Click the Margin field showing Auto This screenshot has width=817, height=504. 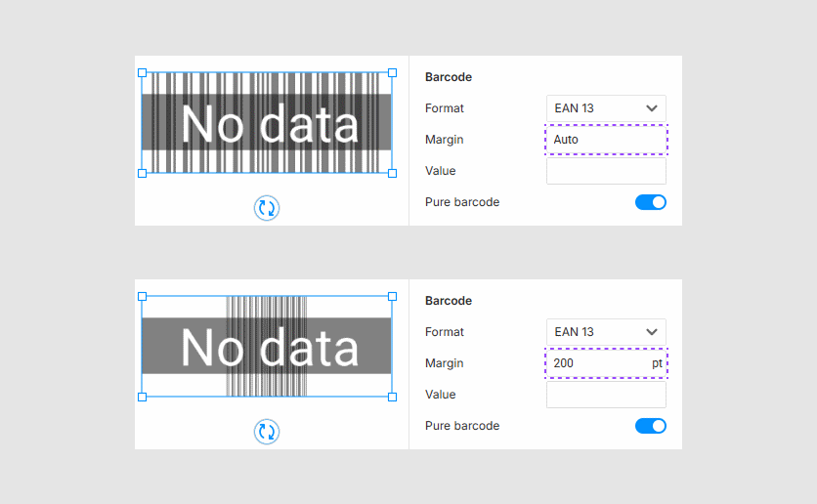click(x=606, y=140)
